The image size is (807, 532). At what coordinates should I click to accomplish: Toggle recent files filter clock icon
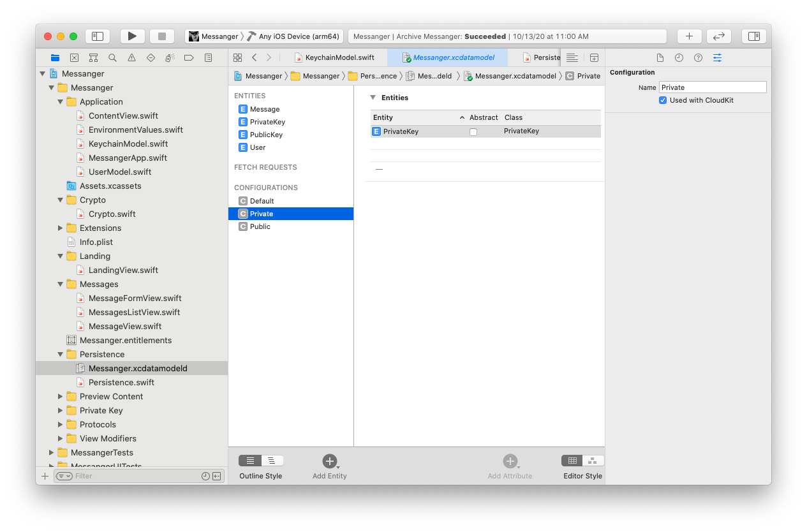205,476
